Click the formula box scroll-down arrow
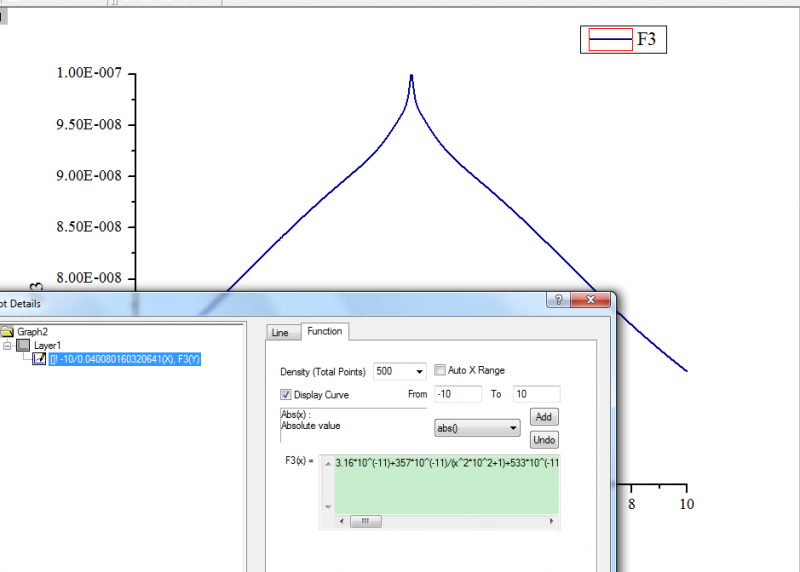This screenshot has height=572, width=800. 328,507
